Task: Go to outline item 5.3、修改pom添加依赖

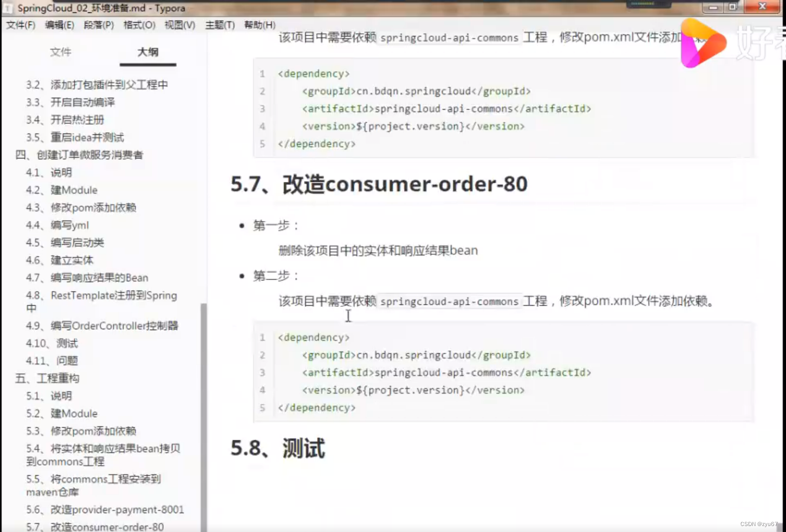Action: [81, 431]
